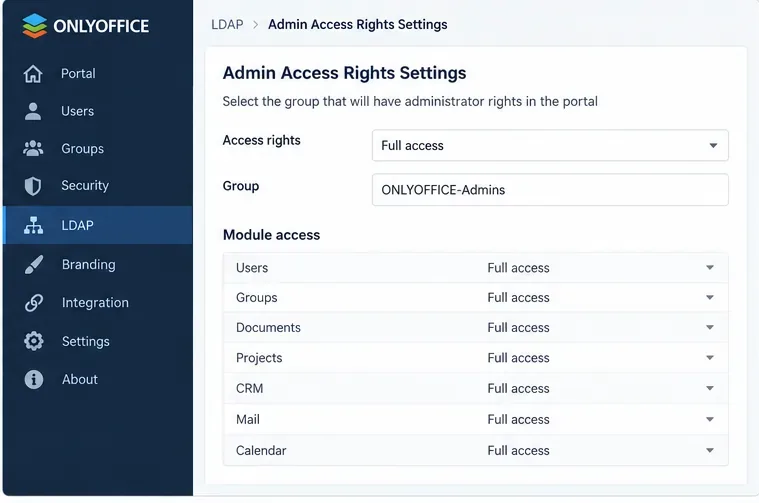The image size is (759, 503).
Task: Click the Portal home icon
Action: tap(33, 74)
